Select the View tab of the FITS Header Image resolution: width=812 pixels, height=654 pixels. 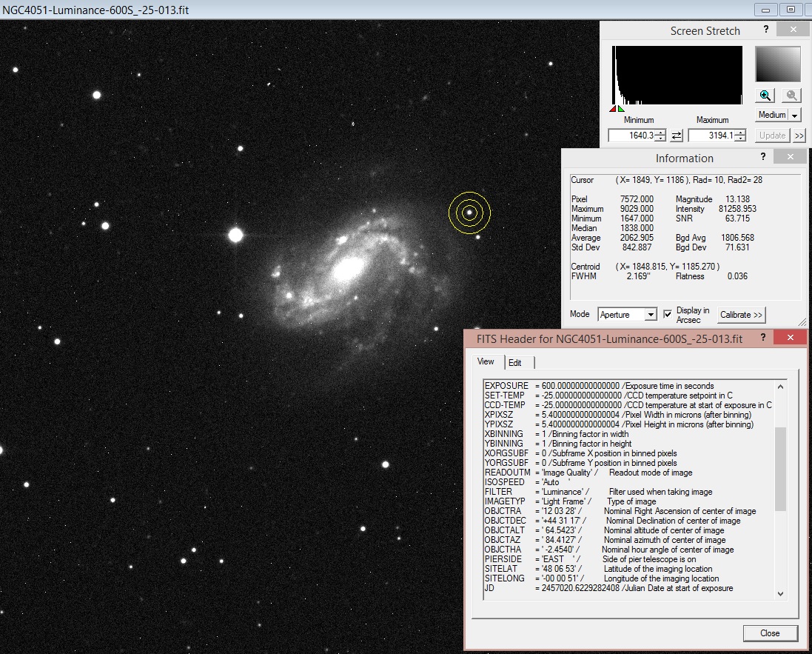(486, 362)
